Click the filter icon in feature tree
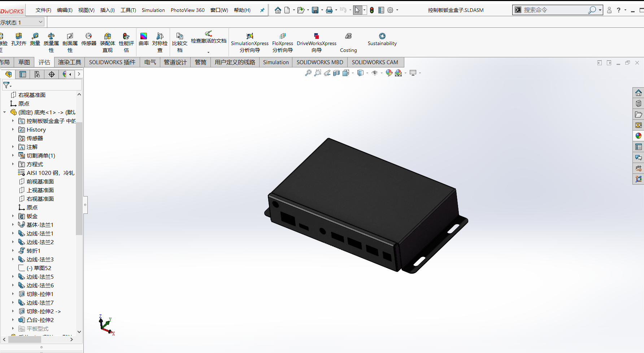 tap(7, 85)
